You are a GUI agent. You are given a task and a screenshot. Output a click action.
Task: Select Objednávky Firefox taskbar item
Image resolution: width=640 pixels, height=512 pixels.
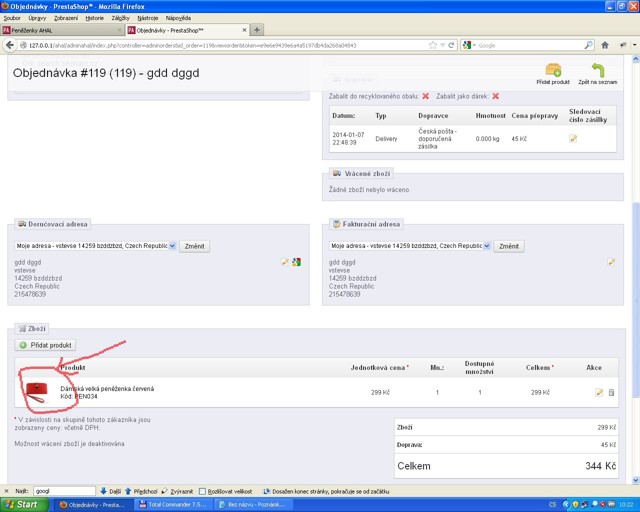coord(94,505)
